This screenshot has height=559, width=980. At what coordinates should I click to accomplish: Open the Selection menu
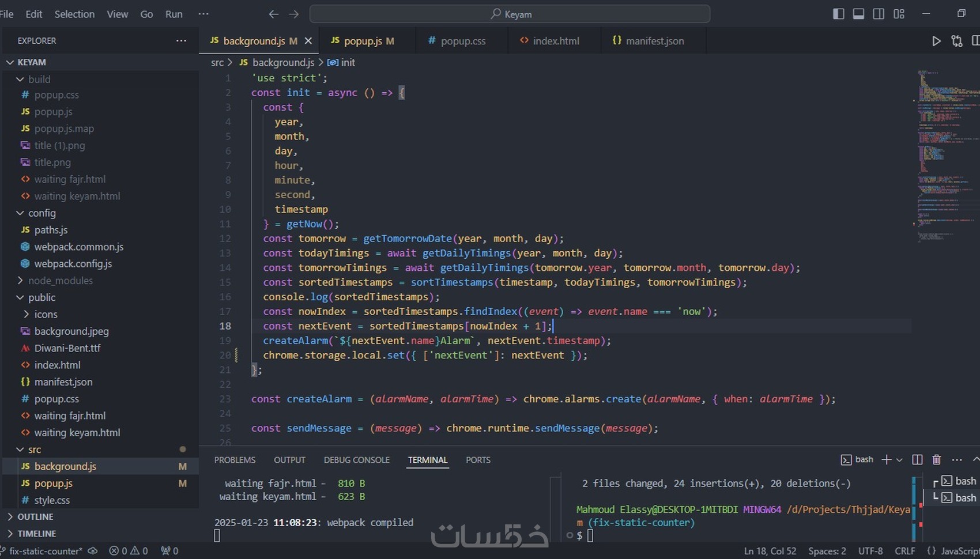(74, 14)
